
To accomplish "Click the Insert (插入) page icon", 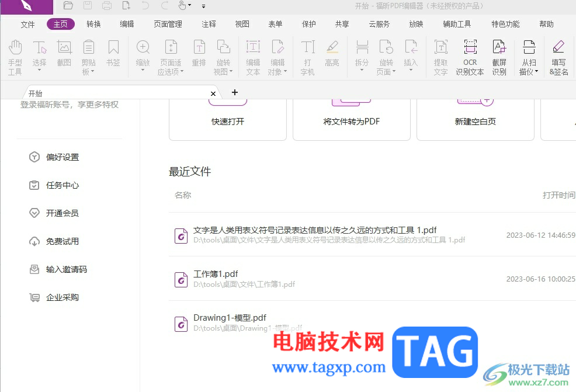I will (411, 48).
